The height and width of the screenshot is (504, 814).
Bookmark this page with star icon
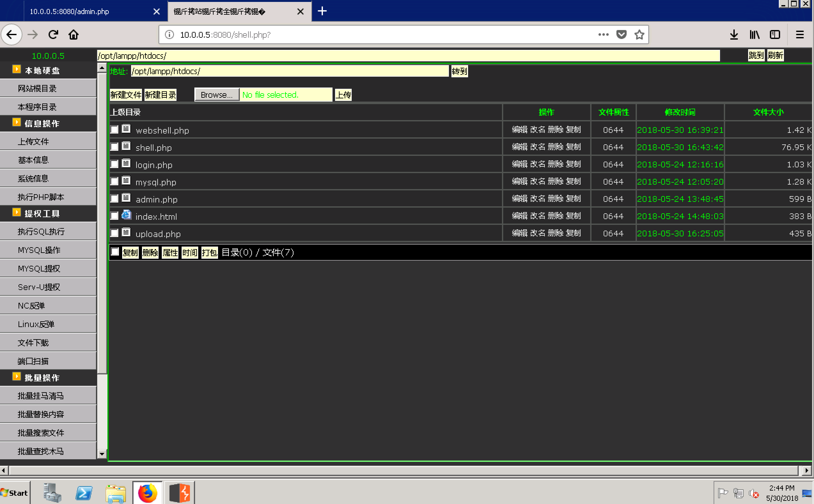[x=639, y=35]
